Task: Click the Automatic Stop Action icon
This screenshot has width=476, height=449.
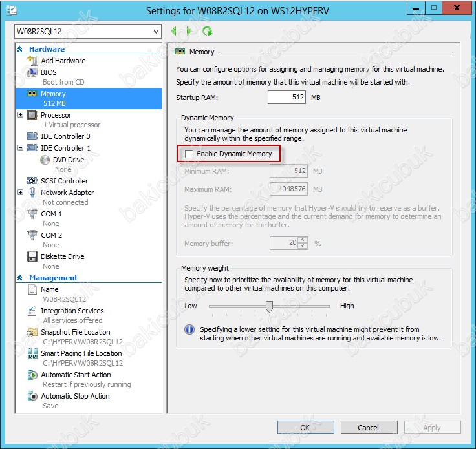Action: coord(32,396)
